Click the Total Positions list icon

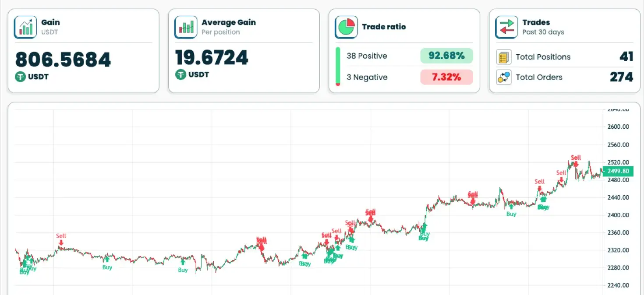click(504, 57)
